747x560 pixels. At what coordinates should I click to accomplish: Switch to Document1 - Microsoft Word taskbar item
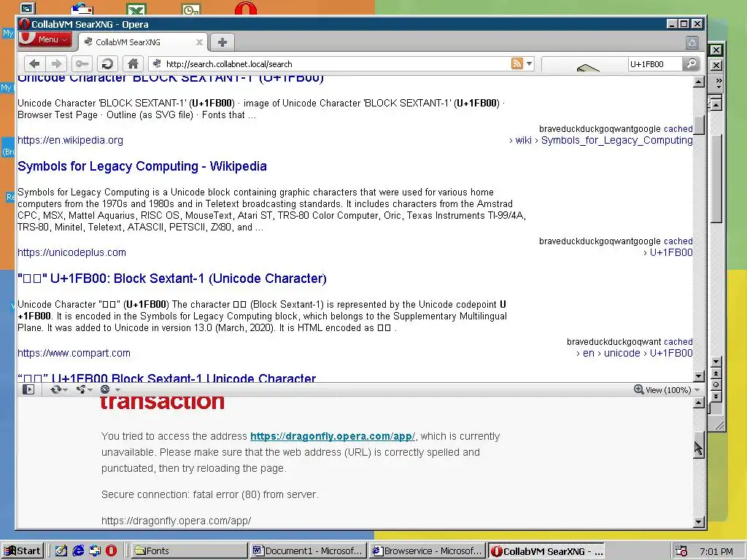pos(309,551)
